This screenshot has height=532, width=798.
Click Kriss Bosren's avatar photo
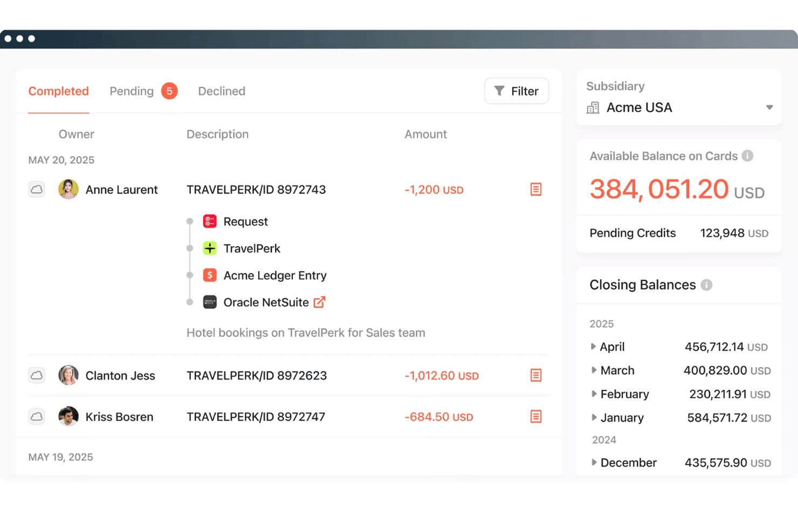tap(68, 416)
